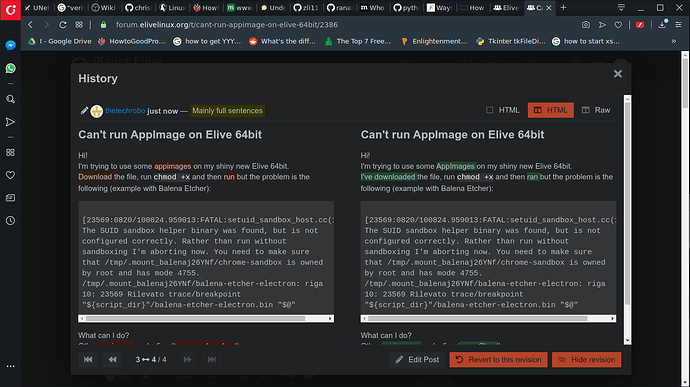Open WhatsApp panel in sidebar
The width and height of the screenshot is (690, 387).
[x=11, y=68]
